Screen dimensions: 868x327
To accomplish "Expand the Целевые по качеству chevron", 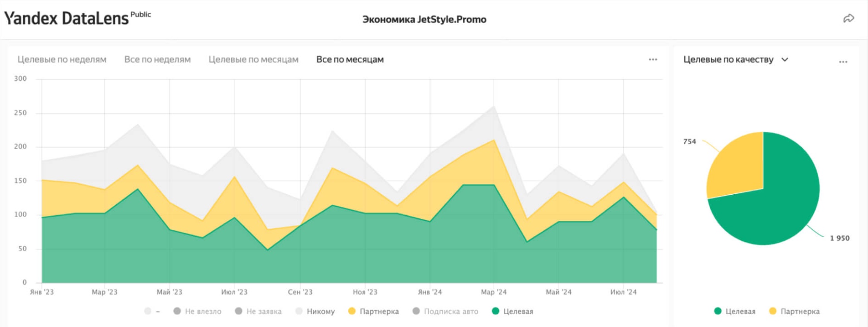I will (x=785, y=60).
